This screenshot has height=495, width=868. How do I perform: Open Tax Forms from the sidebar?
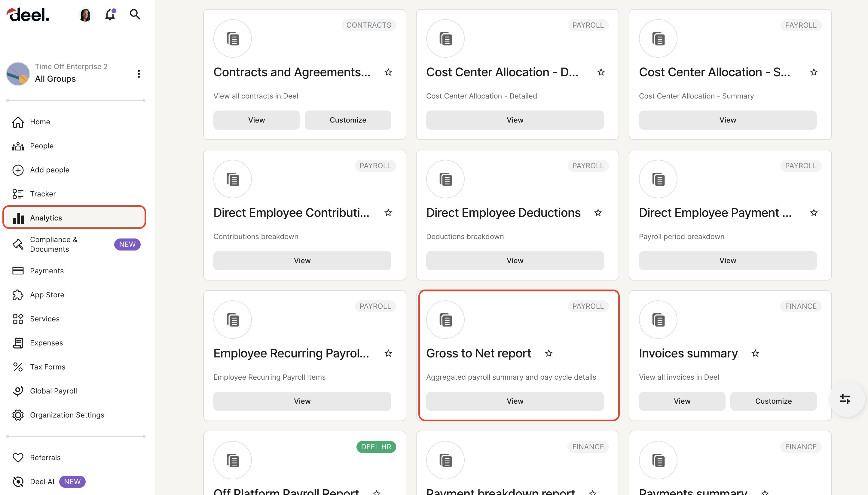[47, 366]
